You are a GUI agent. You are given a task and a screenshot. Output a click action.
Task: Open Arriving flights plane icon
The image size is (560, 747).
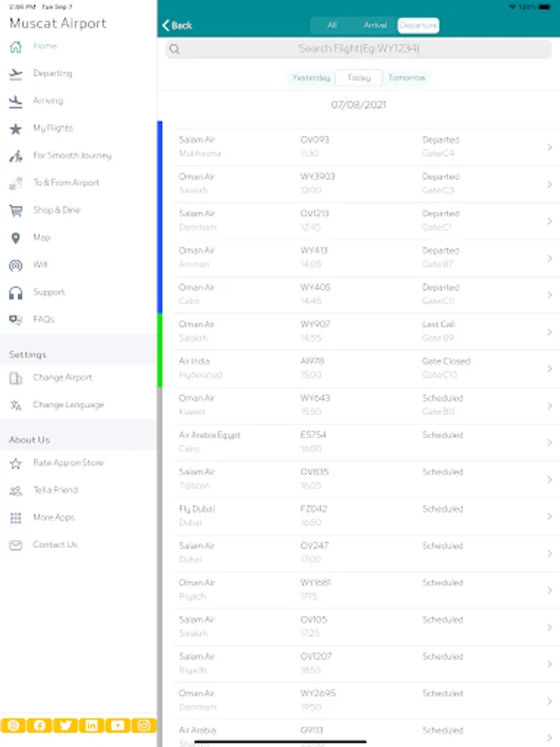[16, 101]
